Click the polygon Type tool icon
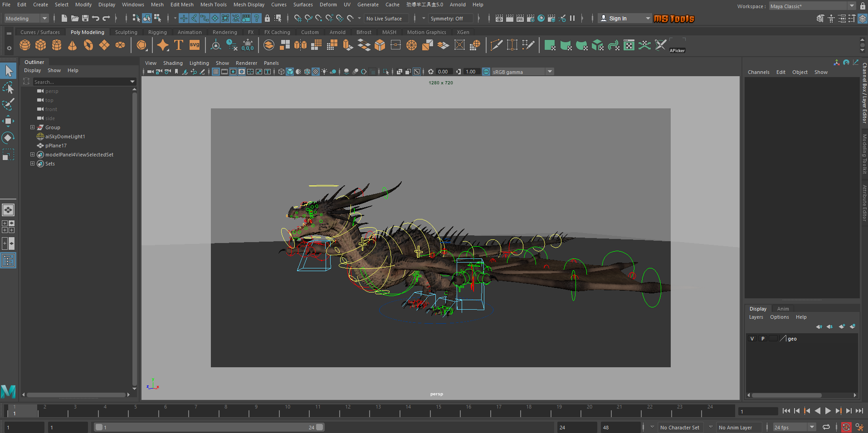Viewport: 868px width, 433px height. point(179,45)
